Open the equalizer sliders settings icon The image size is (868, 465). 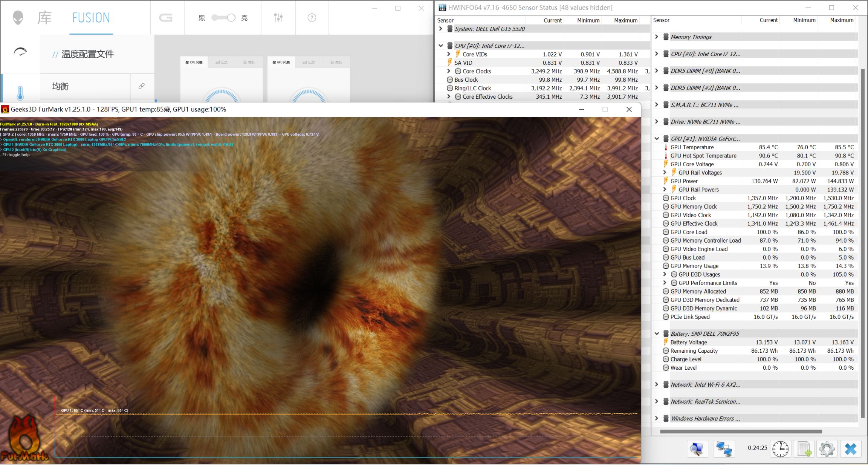pyautogui.click(x=278, y=18)
